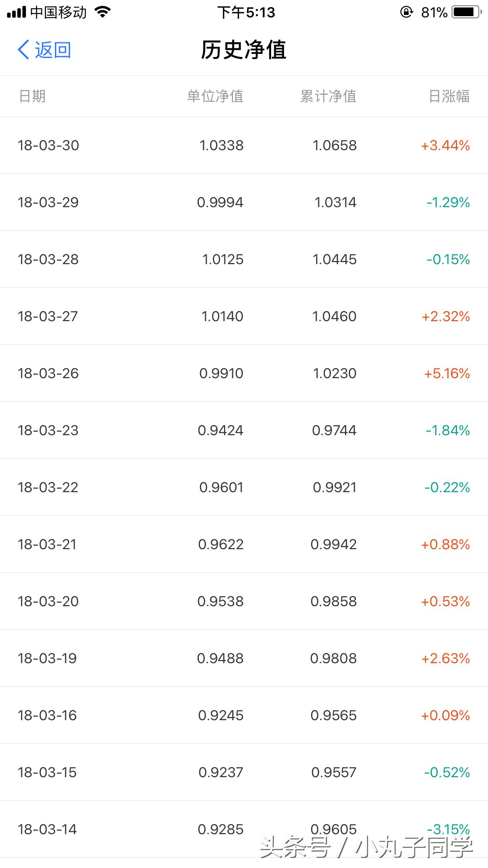Screen dimensions: 488x868
Task: Tap the cellular signal strength icon
Action: [17, 13]
